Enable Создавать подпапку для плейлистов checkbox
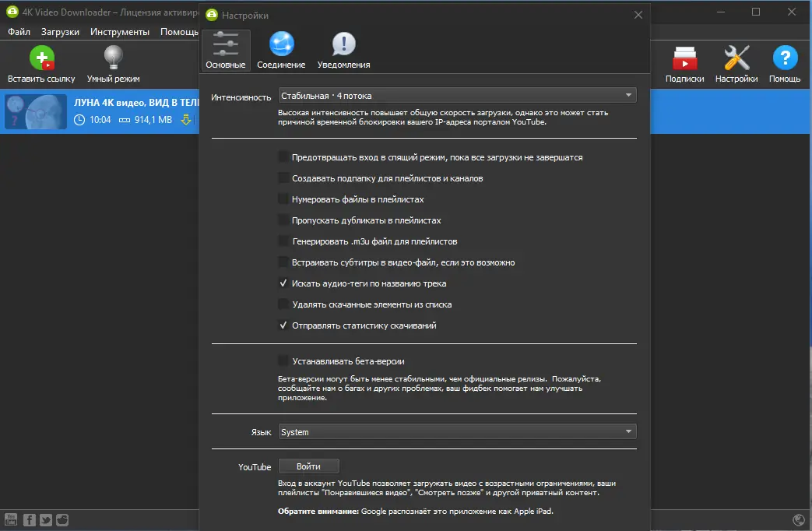Screen dimensions: 812x531 [283, 178]
